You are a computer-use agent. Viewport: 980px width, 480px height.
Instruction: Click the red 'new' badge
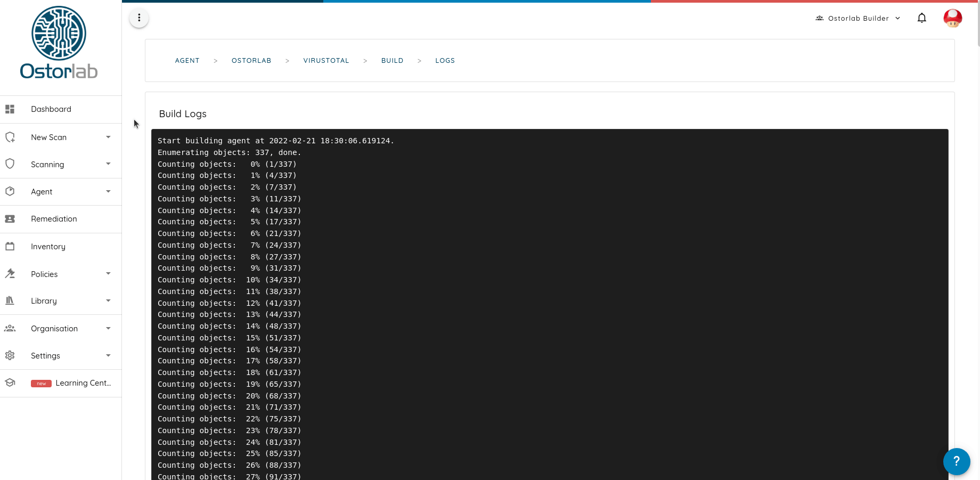point(41,384)
